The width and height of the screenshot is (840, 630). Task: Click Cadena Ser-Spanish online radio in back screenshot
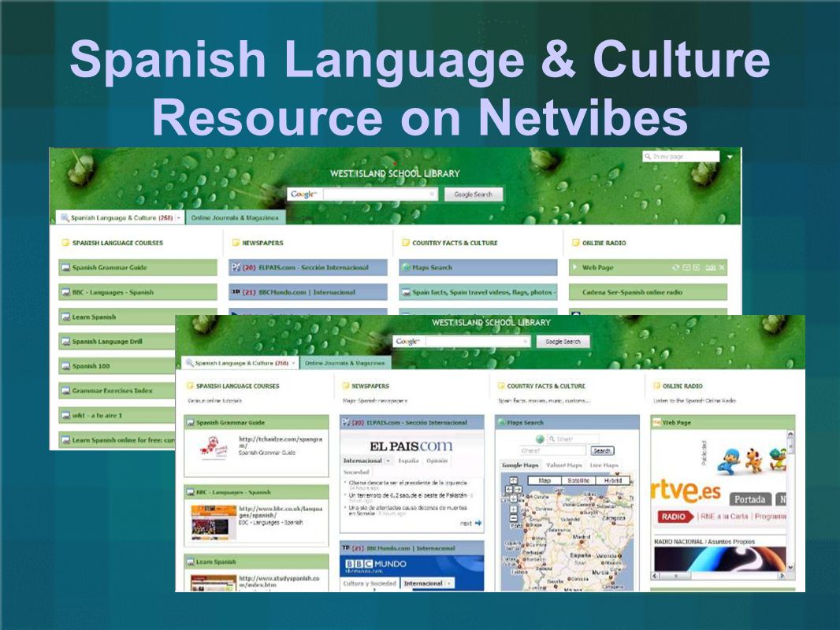(x=648, y=292)
